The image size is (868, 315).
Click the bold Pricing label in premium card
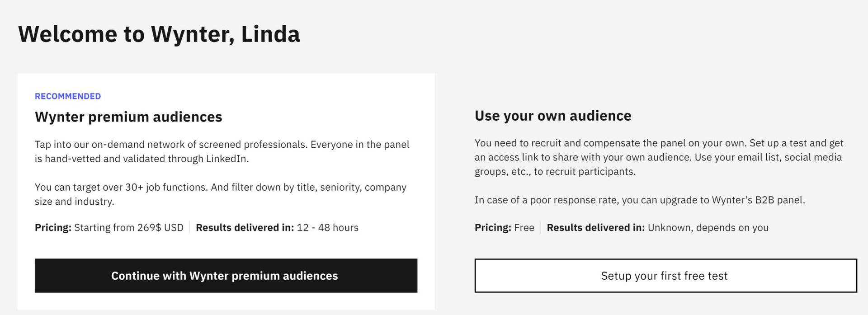(x=53, y=228)
